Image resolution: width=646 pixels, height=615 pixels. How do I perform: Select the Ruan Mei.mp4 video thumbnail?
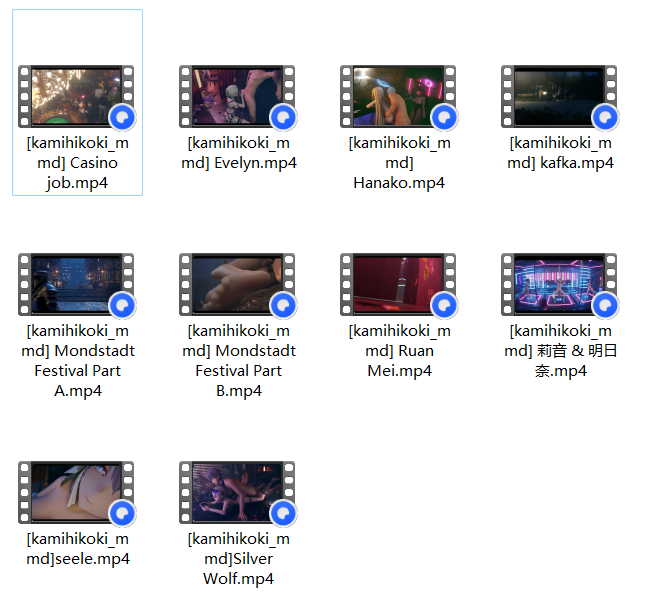click(398, 284)
